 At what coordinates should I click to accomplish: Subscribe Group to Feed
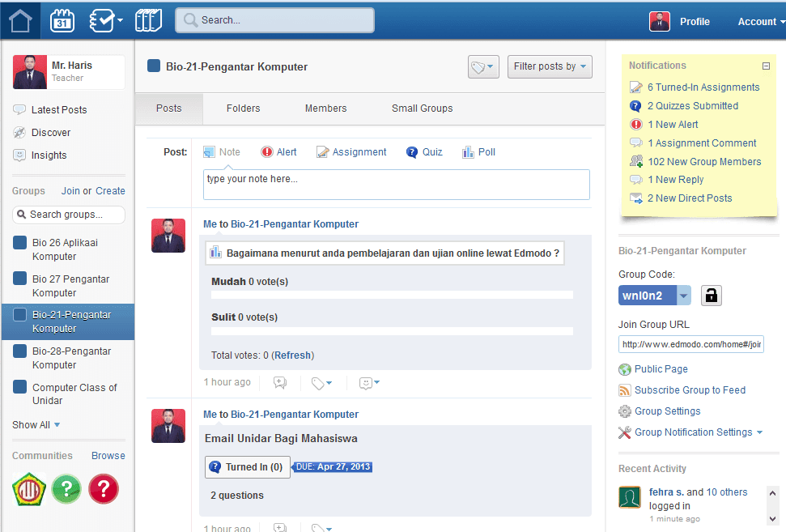point(690,390)
